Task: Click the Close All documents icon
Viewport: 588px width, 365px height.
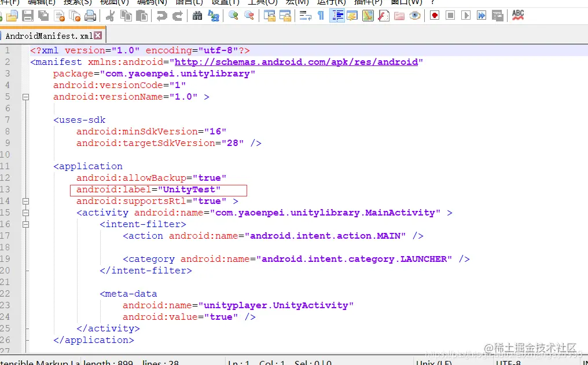Action: click(x=75, y=16)
